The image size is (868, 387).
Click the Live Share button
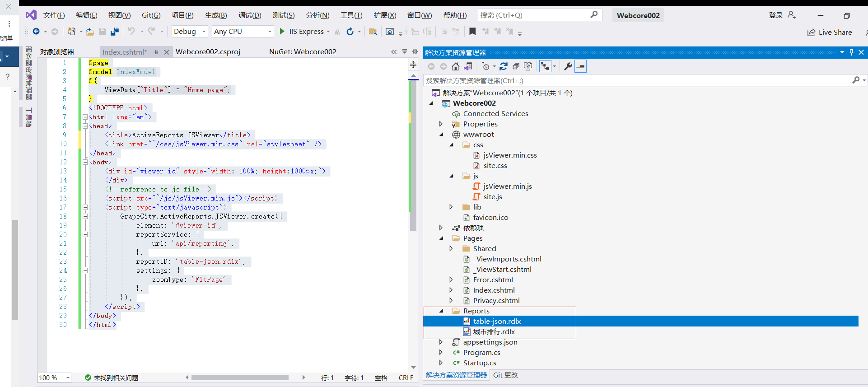pyautogui.click(x=830, y=33)
